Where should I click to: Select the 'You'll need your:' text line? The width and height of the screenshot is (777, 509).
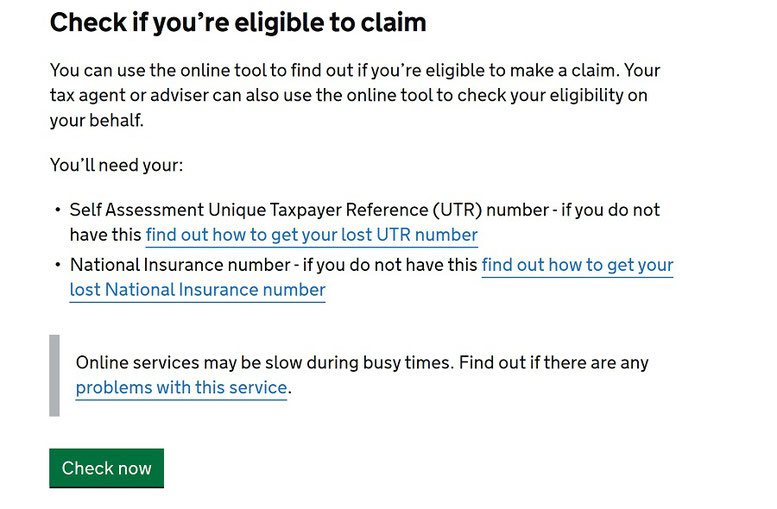[x=116, y=165]
